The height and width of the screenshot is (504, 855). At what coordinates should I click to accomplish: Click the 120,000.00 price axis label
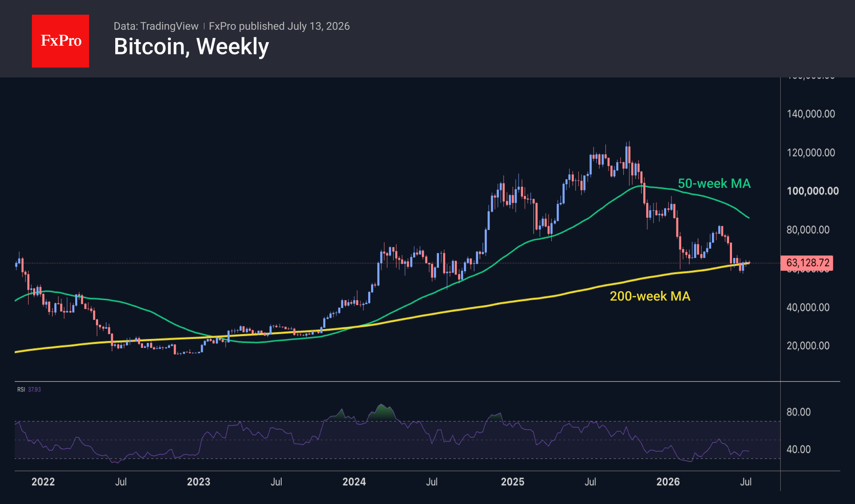(811, 153)
